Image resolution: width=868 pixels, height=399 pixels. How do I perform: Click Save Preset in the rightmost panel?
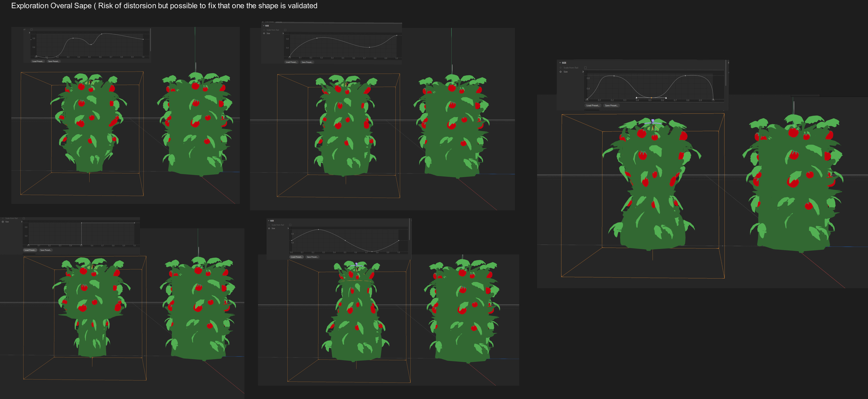(611, 105)
